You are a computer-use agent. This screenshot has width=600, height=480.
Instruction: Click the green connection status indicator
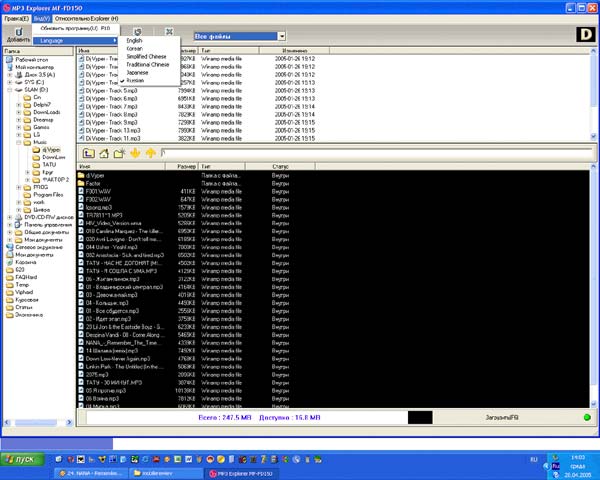click(x=587, y=417)
